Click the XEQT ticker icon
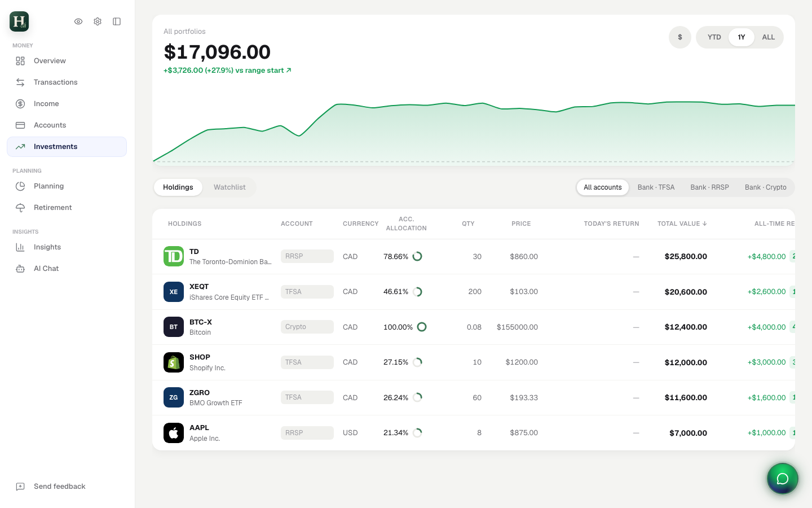Screen dimensions: 812x508 pos(174,292)
